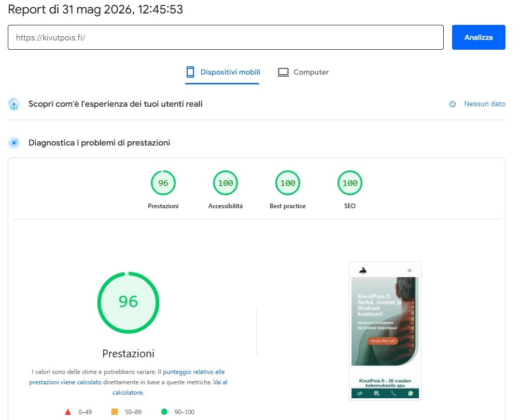This screenshot has height=420, width=520.
Task: Click the Analizza button
Action: (478, 37)
